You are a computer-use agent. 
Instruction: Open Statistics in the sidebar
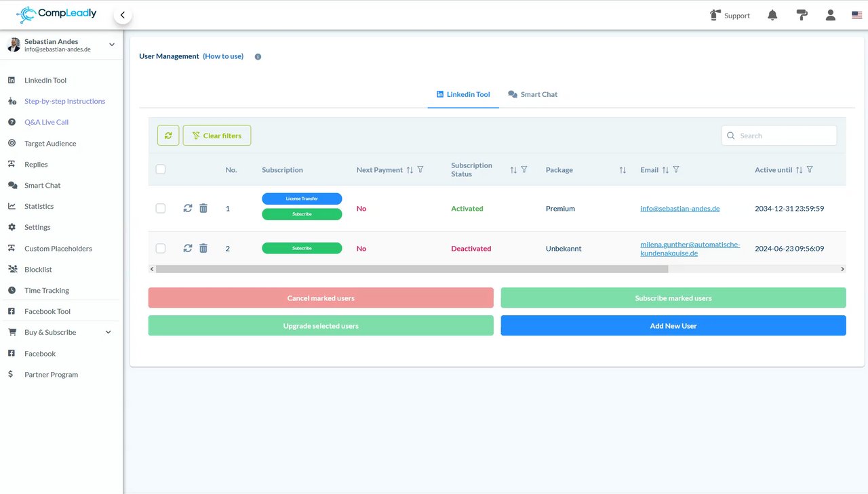[39, 206]
